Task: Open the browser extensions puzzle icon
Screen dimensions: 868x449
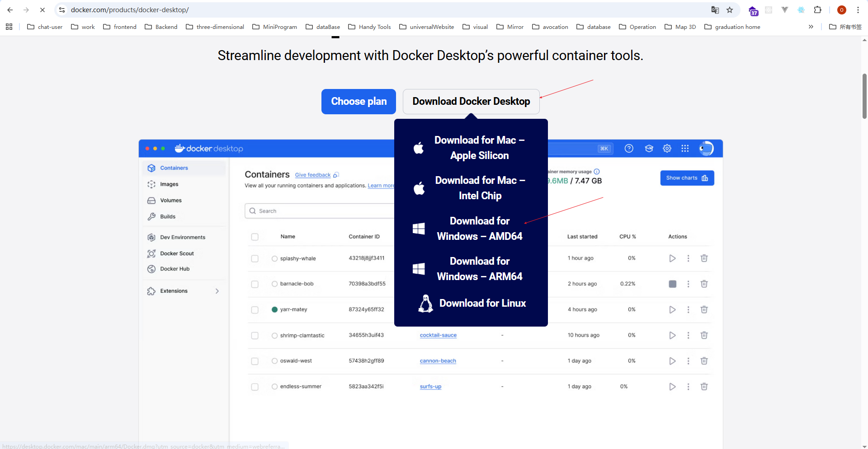Action: pyautogui.click(x=817, y=10)
